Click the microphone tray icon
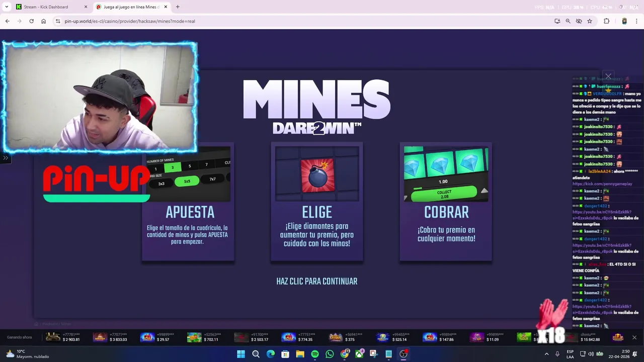Image resolution: width=644 pixels, height=362 pixels. [557, 354]
